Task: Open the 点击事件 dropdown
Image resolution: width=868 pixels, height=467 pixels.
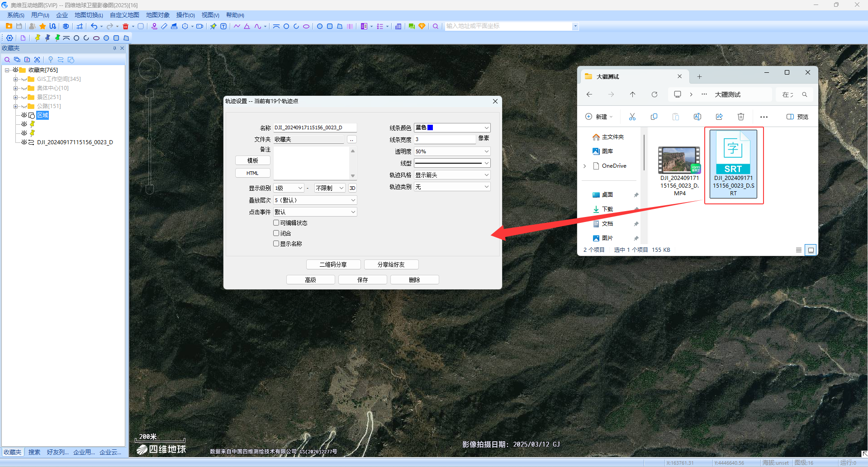Action: (x=315, y=212)
